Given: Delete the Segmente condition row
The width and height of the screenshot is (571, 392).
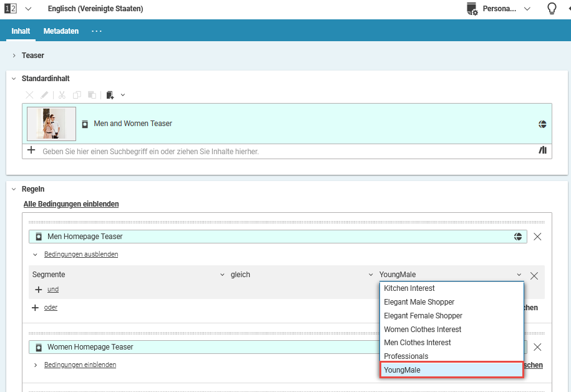Looking at the screenshot, I should pos(534,275).
